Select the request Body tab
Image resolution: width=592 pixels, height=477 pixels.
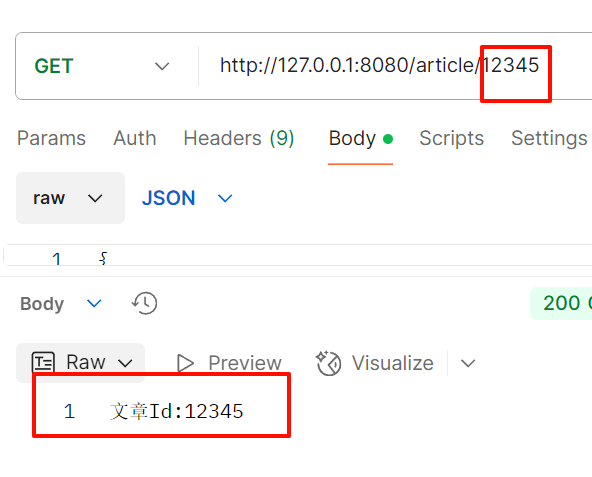[361, 138]
